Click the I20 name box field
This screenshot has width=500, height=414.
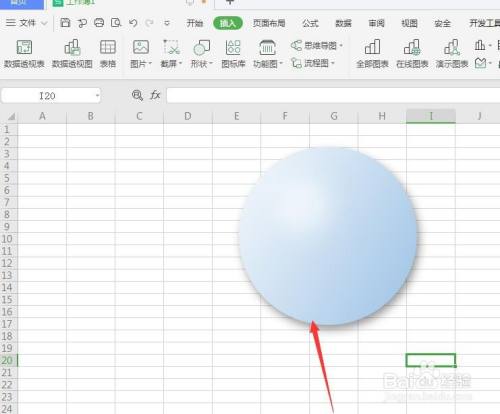(51, 96)
